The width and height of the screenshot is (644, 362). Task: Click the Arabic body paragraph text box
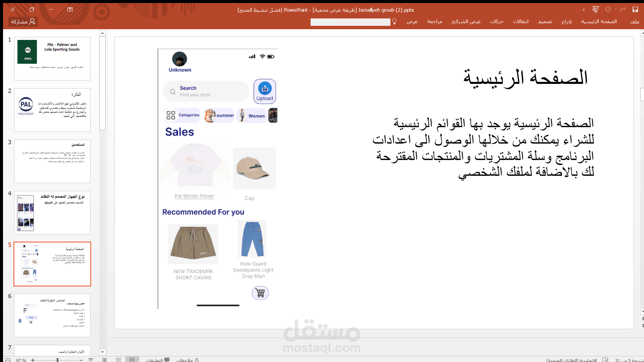(483, 148)
